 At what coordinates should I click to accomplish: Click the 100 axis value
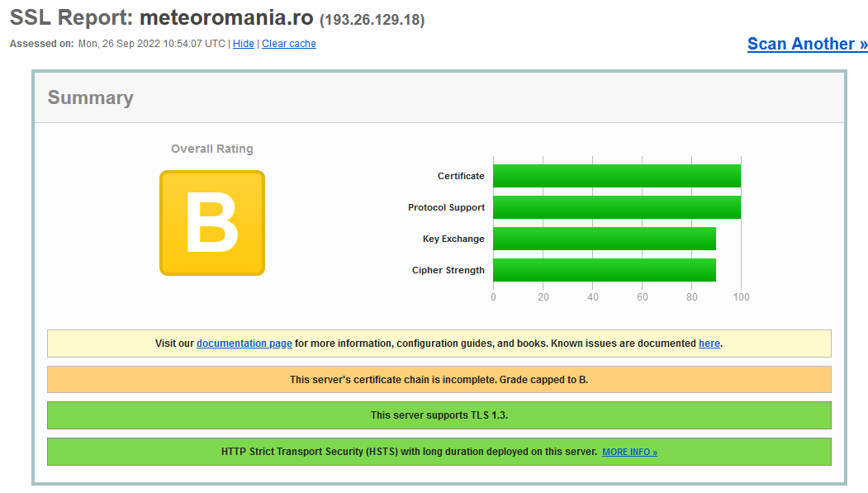coord(742,297)
